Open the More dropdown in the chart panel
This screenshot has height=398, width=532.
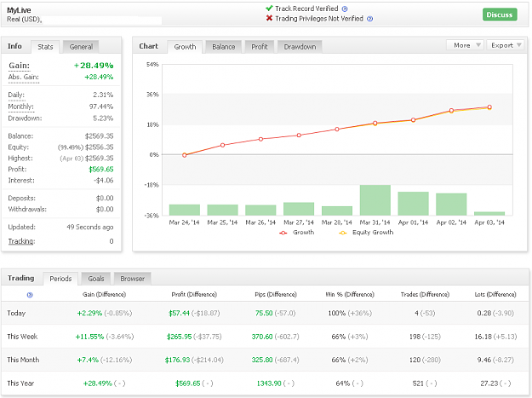tap(466, 45)
